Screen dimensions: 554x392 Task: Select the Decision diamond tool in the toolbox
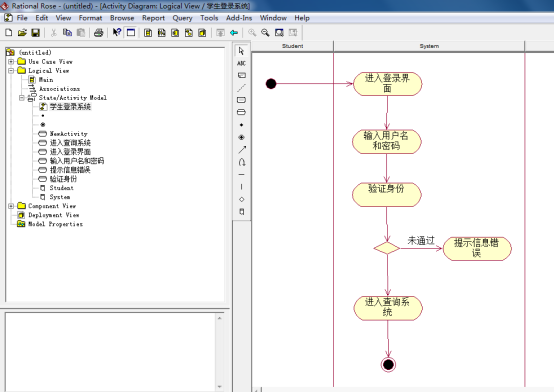[241, 199]
